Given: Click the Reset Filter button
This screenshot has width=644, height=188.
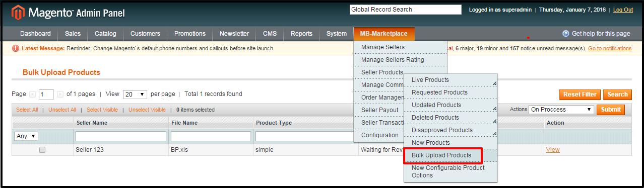Looking at the screenshot, I should (x=579, y=95).
